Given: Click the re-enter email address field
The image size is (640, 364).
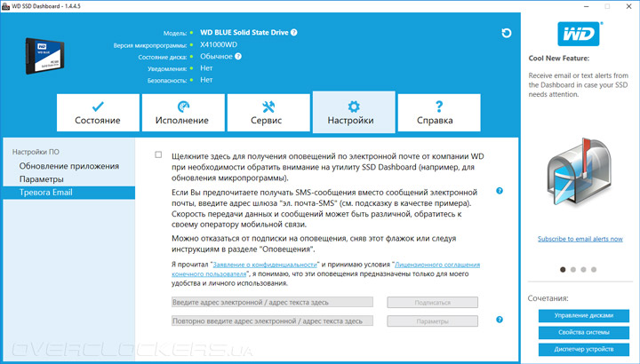Looking at the screenshot, I should [272, 320].
